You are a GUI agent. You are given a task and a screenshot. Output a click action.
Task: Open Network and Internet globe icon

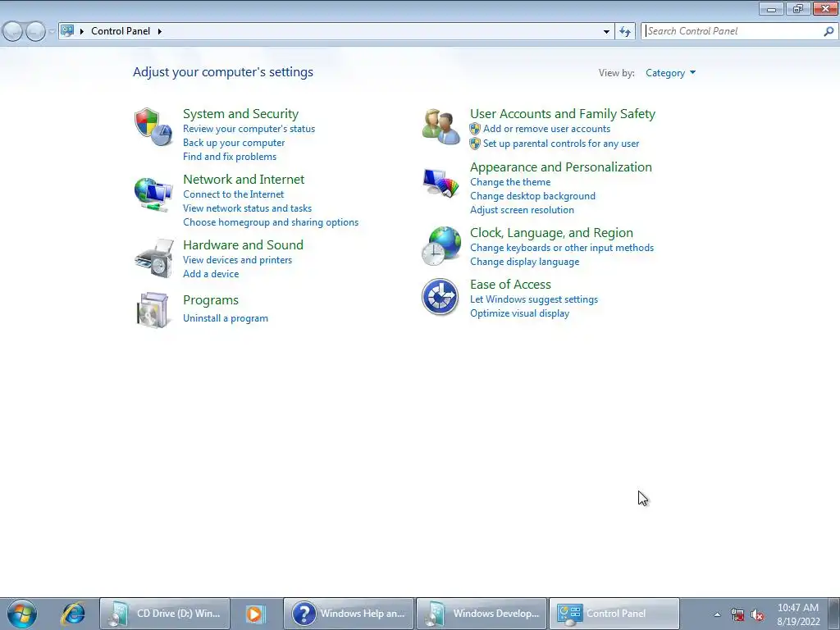[153, 194]
